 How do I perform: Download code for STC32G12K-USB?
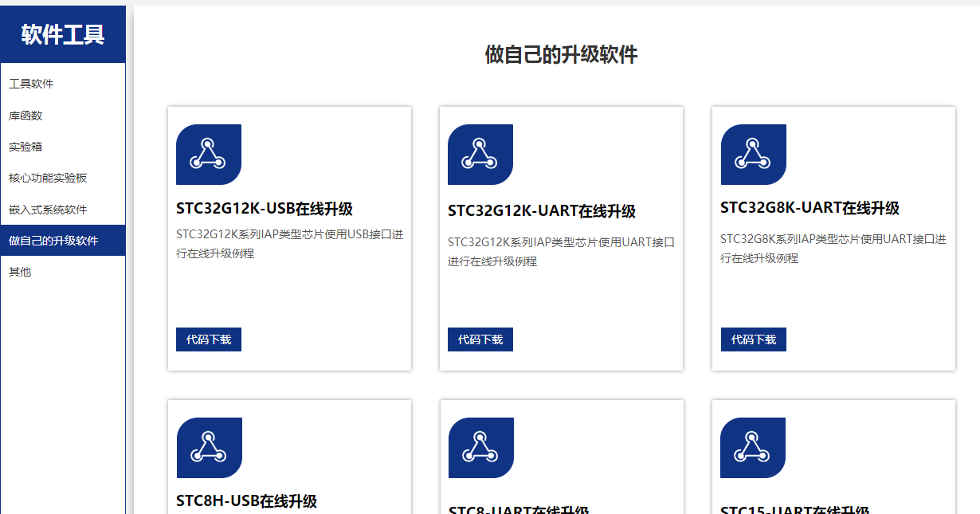[209, 339]
